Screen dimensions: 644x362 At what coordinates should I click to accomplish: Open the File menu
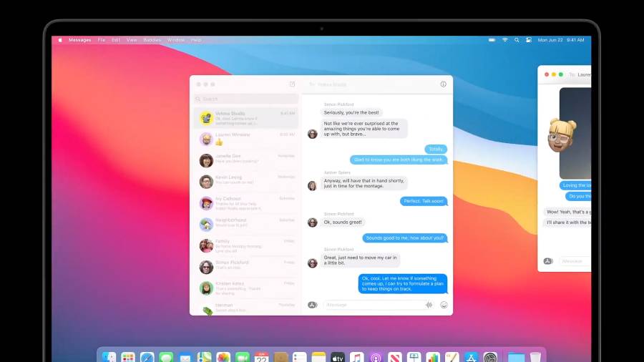tap(102, 40)
